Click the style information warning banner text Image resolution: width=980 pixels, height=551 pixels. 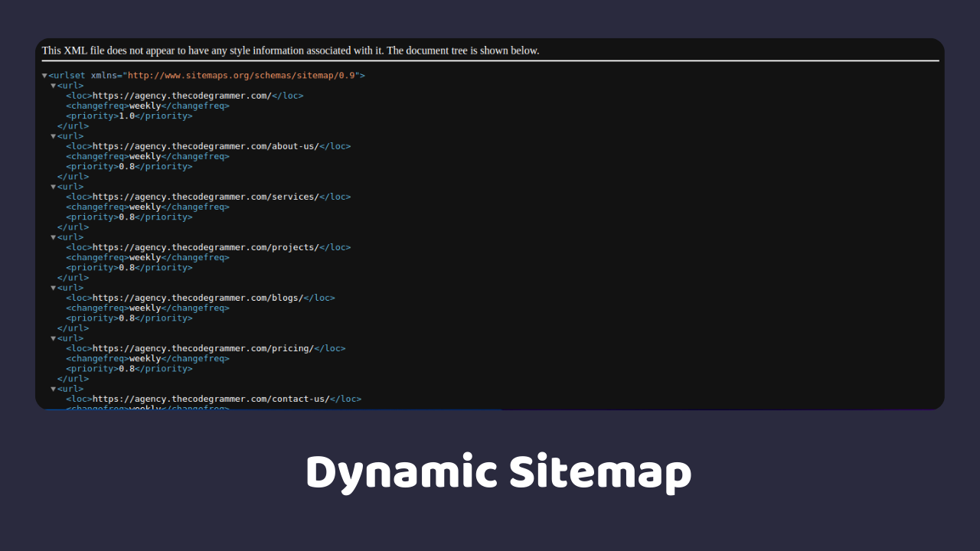point(290,51)
